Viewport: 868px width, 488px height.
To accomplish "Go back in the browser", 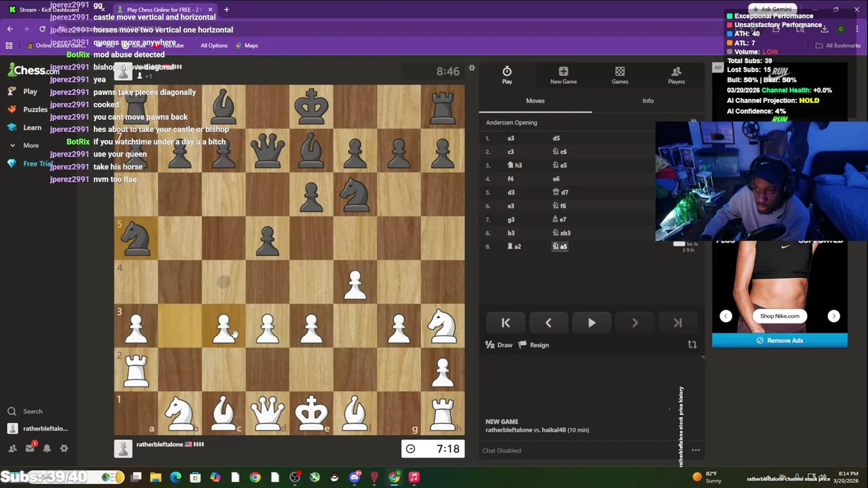I will [x=9, y=29].
